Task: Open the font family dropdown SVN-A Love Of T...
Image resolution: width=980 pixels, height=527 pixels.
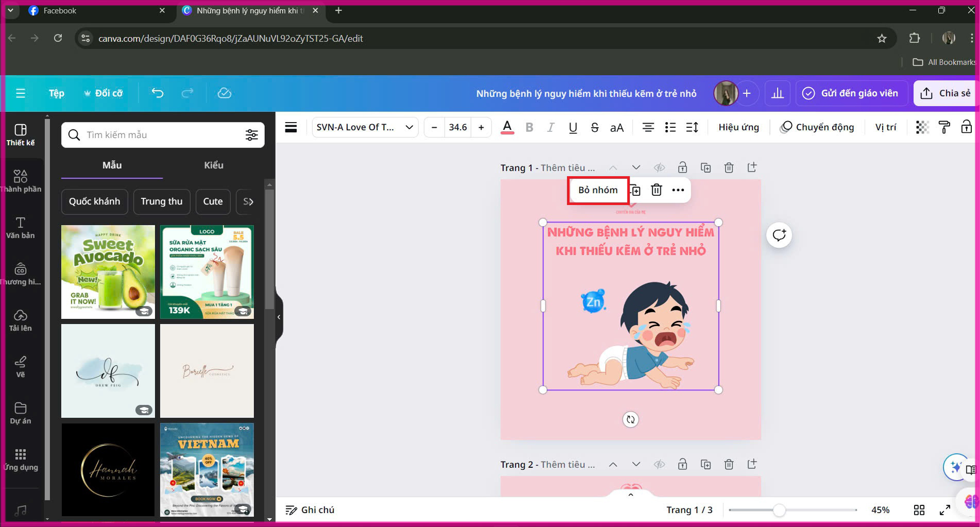Action: (x=365, y=127)
